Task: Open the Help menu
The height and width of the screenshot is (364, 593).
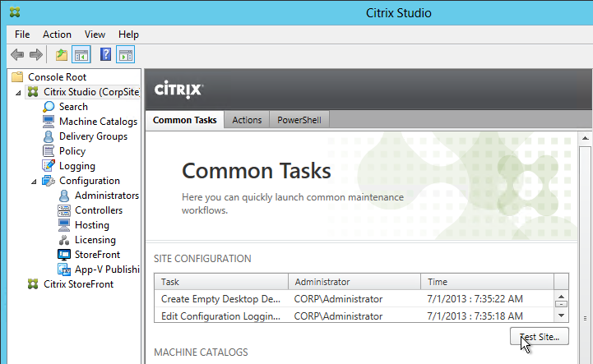Action: [x=128, y=35]
